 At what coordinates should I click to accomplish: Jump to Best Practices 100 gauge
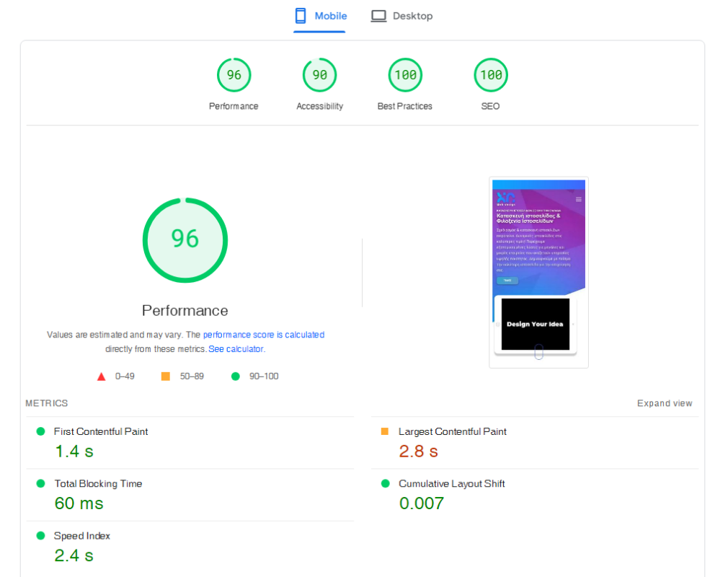[405, 75]
